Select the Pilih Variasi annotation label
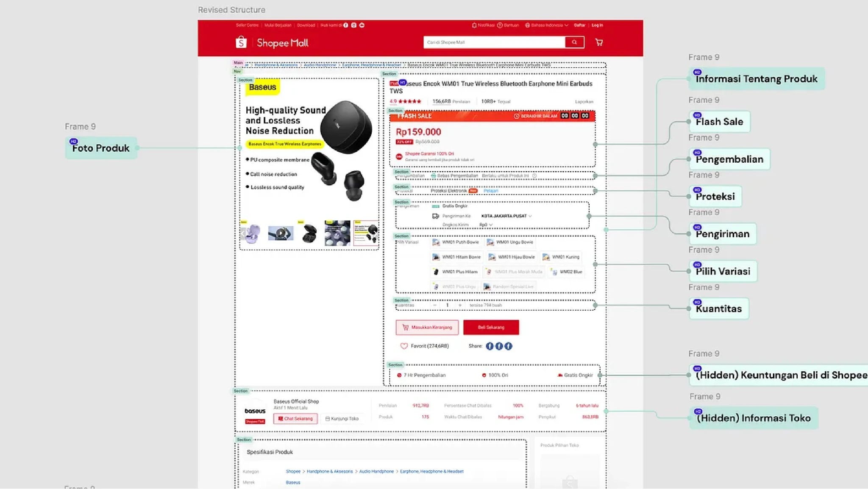This screenshot has width=868, height=489. [x=723, y=271]
